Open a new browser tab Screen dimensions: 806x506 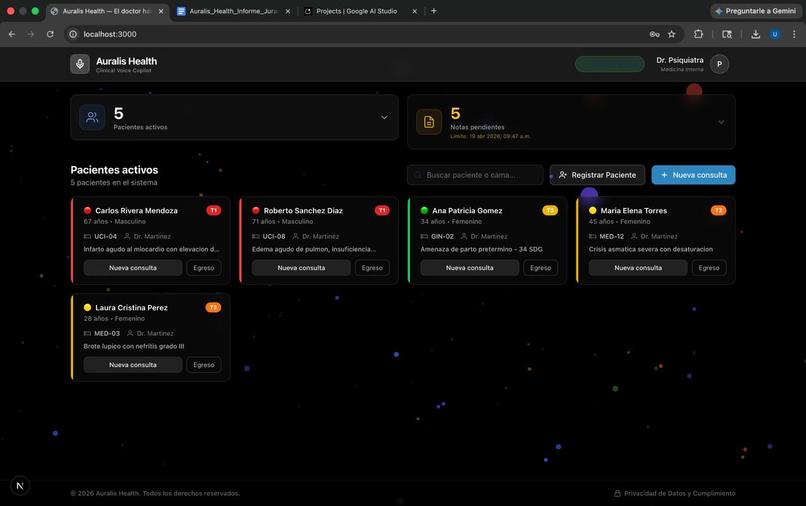pos(434,11)
